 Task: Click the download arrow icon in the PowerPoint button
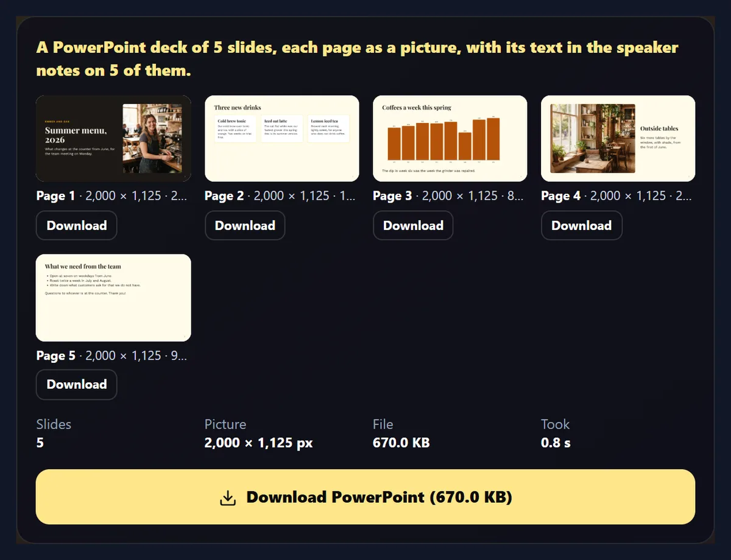(227, 497)
